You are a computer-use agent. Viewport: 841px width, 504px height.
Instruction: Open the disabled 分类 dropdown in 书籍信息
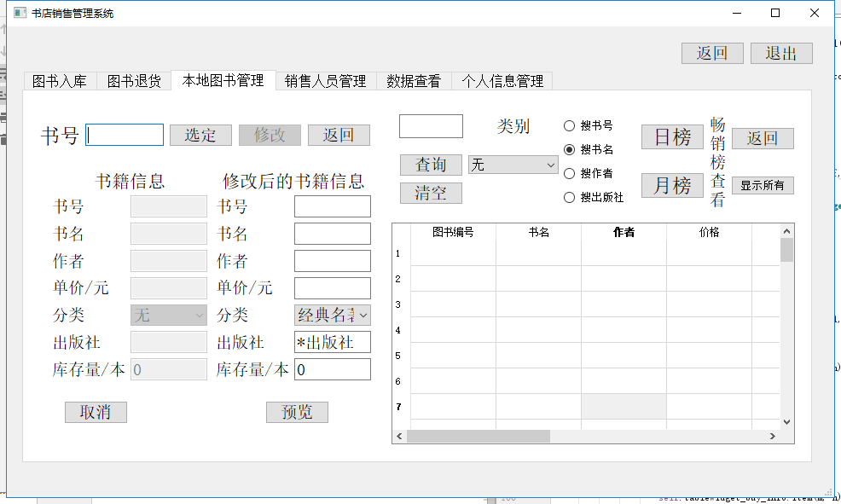click(168, 315)
